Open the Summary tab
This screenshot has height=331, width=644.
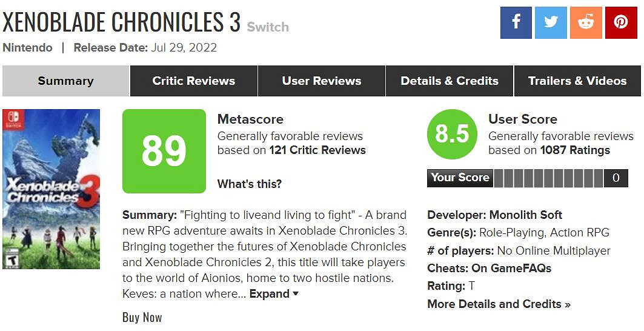pyautogui.click(x=65, y=81)
